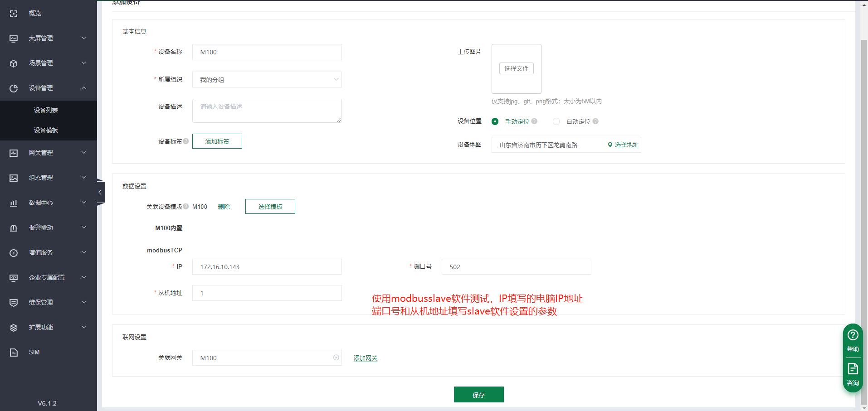Click the help tooltip icon beside 设备标签
Screen dimensions: 868x411
tap(186, 141)
